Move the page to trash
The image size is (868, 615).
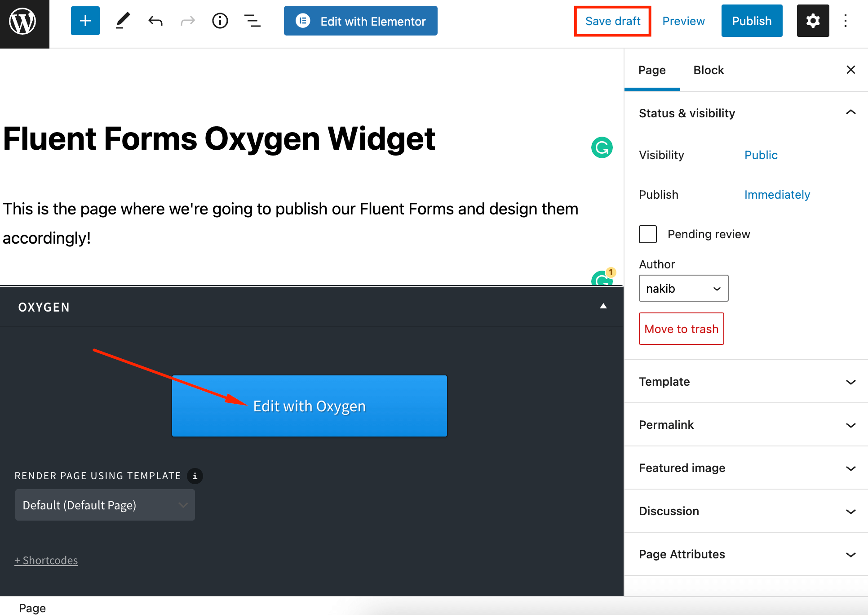point(681,329)
